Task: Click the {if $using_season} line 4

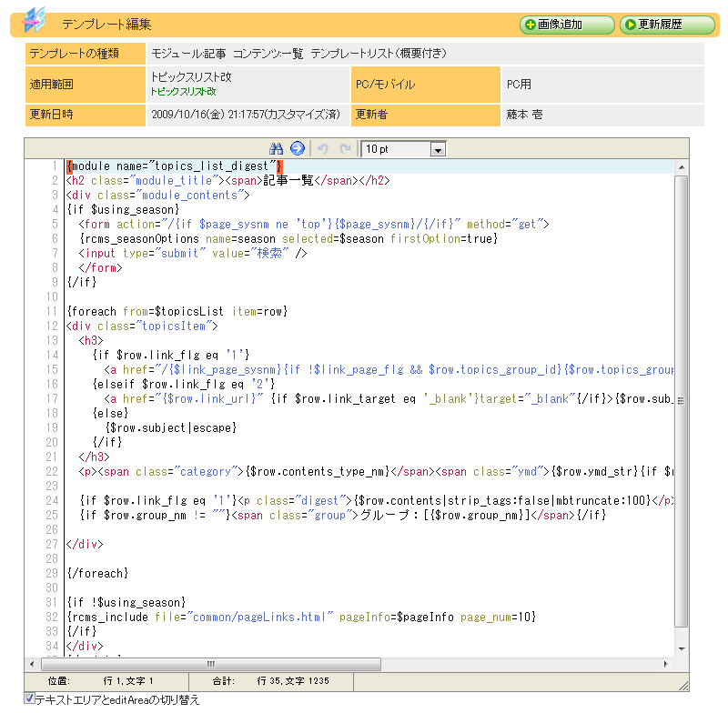Action: click(x=123, y=210)
